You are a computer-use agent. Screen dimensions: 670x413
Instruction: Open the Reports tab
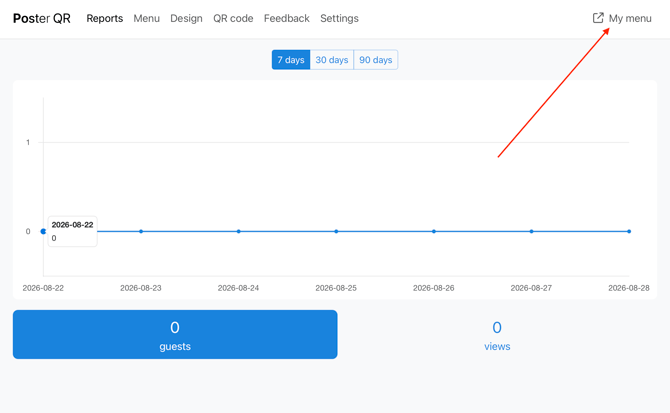coord(105,18)
